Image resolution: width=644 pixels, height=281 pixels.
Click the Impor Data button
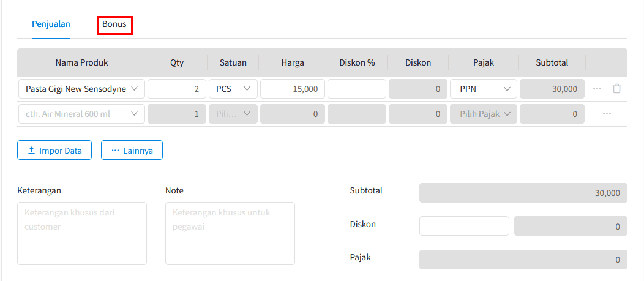pos(54,151)
